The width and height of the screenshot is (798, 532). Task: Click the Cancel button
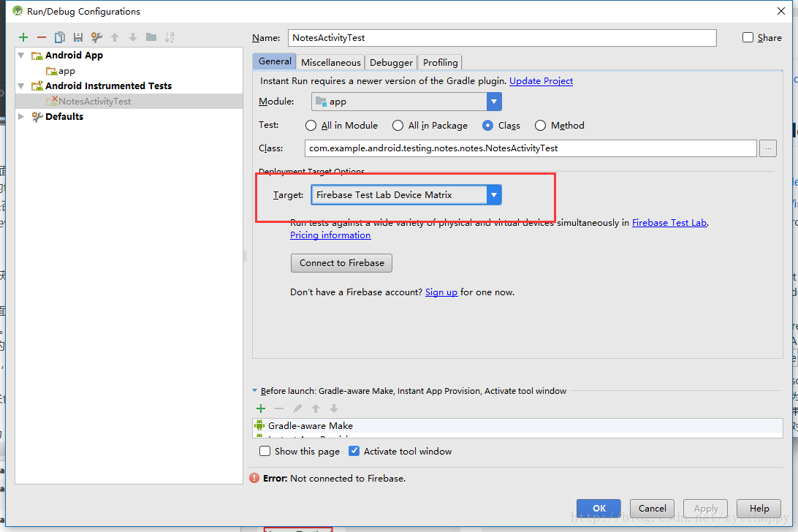click(x=652, y=508)
